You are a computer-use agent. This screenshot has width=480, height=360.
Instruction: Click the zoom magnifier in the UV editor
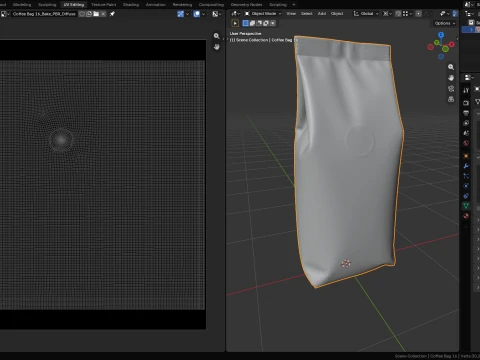(x=217, y=36)
